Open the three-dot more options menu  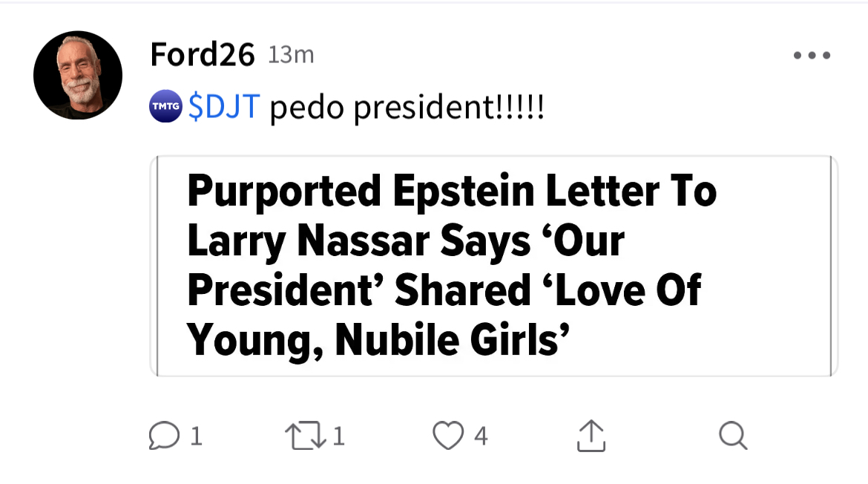point(812,56)
